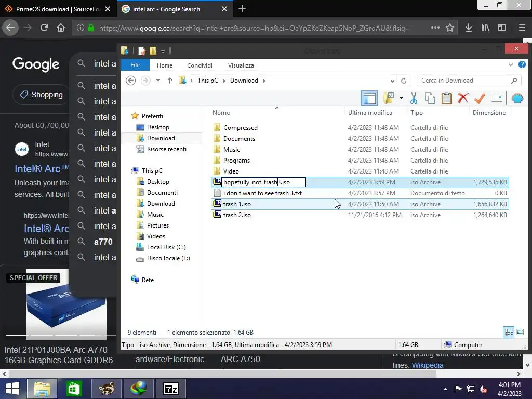Screen dimensions: 532x399
Task: Open the Home ribbon tab
Action: [x=165, y=65]
